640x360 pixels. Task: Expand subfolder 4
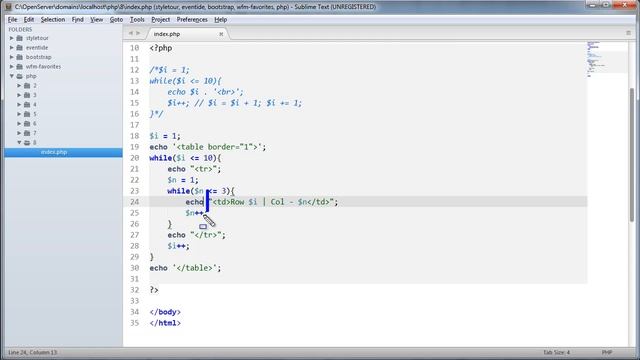click(19, 104)
